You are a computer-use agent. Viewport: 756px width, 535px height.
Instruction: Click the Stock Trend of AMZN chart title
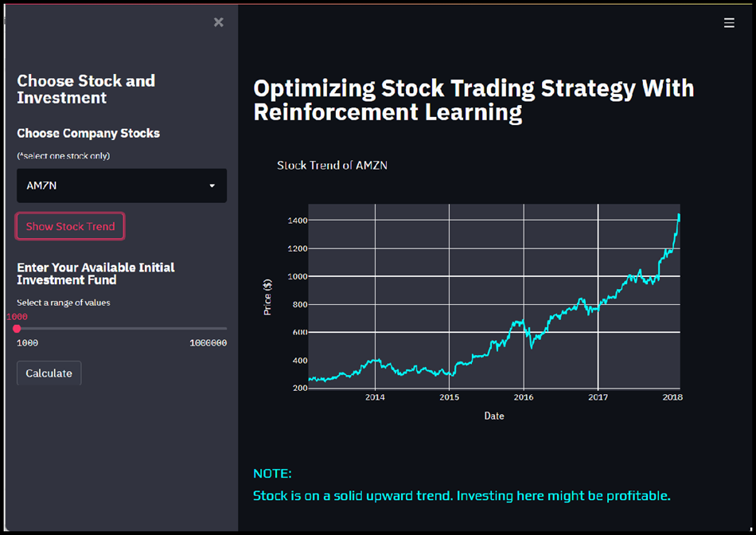332,166
